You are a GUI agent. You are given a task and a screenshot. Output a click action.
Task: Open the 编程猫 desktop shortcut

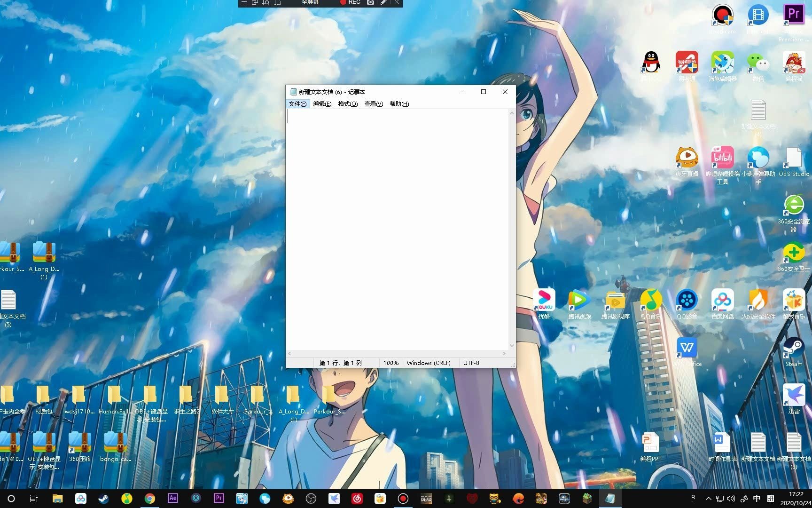794,66
